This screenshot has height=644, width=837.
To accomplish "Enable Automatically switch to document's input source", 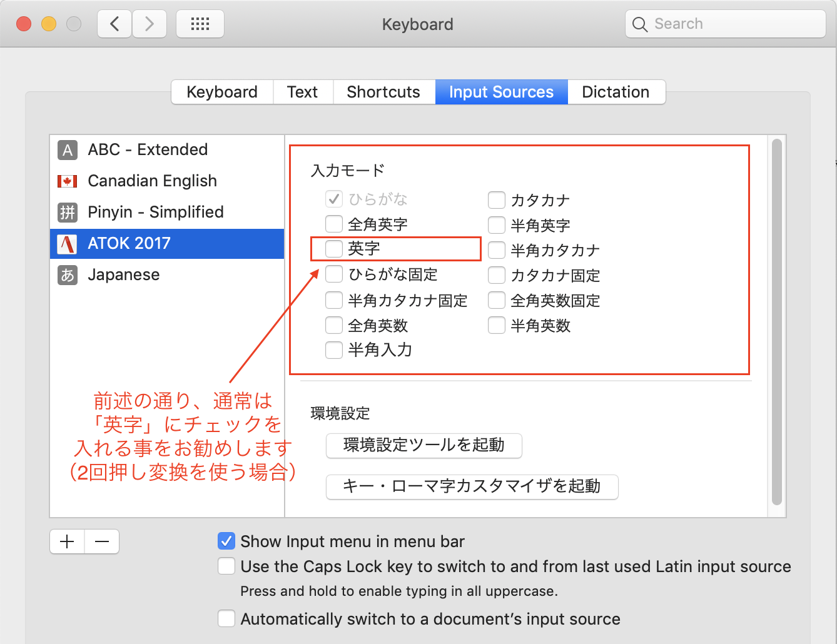I will 226,619.
